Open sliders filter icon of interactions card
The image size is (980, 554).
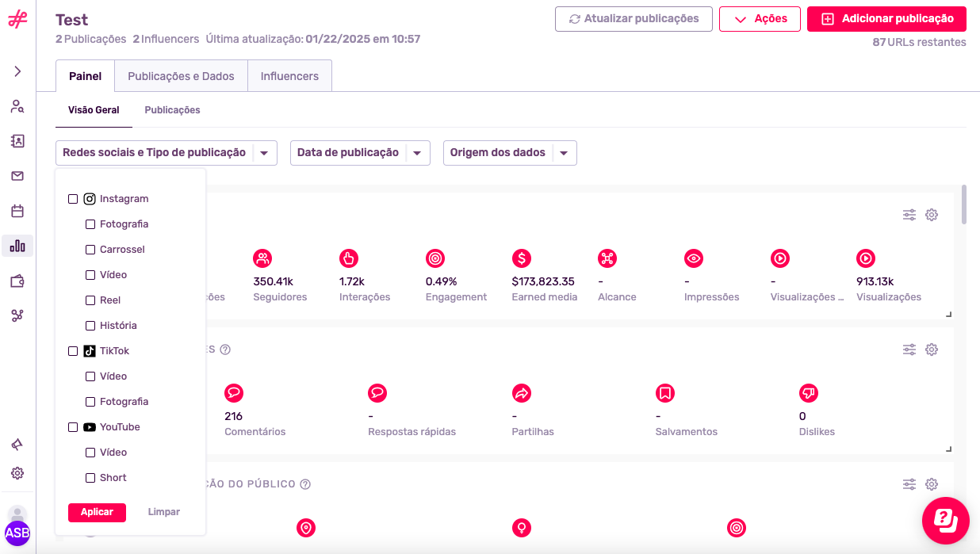[x=909, y=350]
